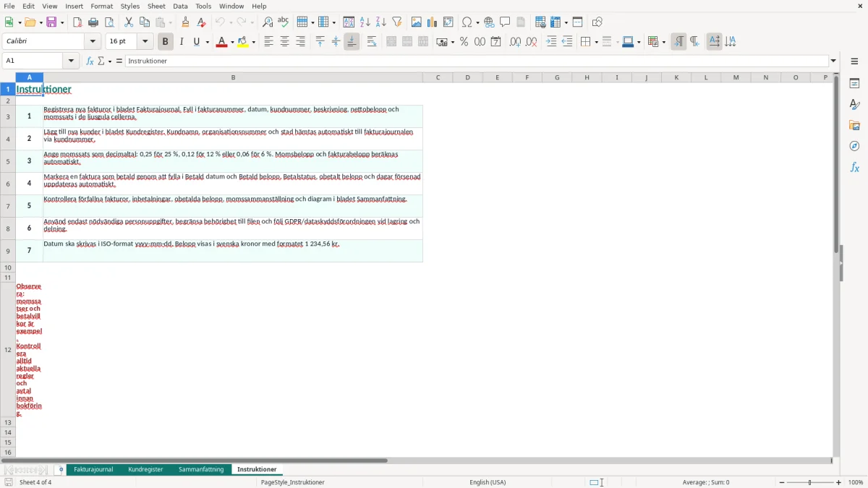The height and width of the screenshot is (488, 868).
Task: Open font color dropdown arrow
Action: [231, 42]
